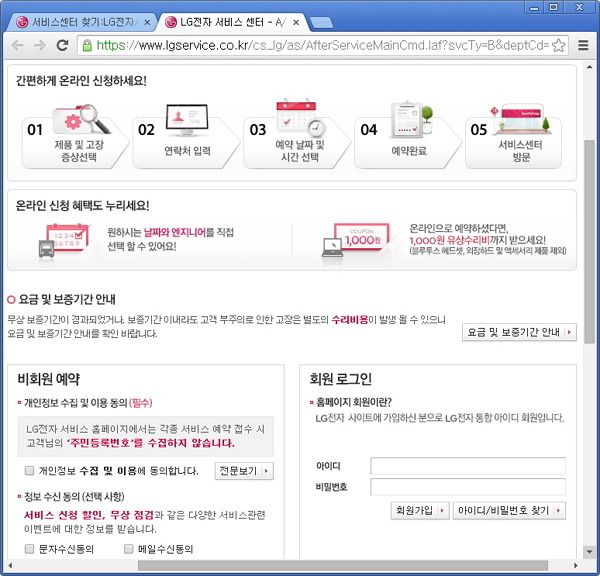Click the step 01 folder and magnifier icon

[82, 119]
